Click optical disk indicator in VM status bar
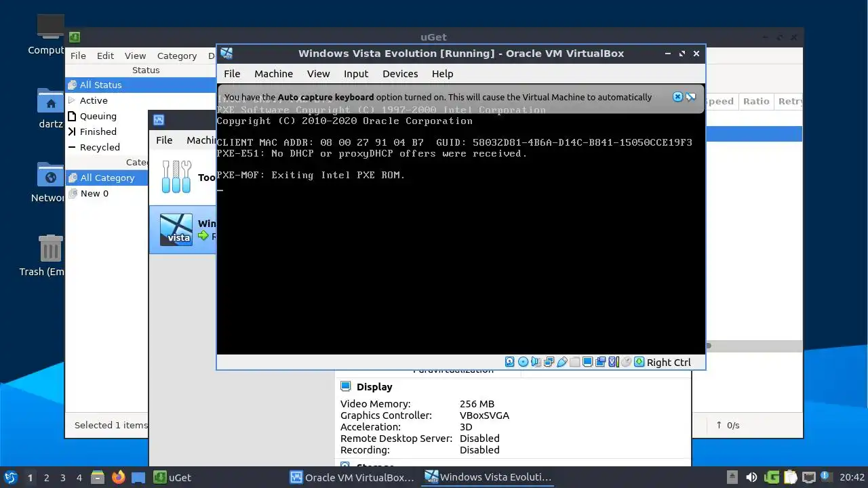The image size is (868, 488). click(523, 362)
